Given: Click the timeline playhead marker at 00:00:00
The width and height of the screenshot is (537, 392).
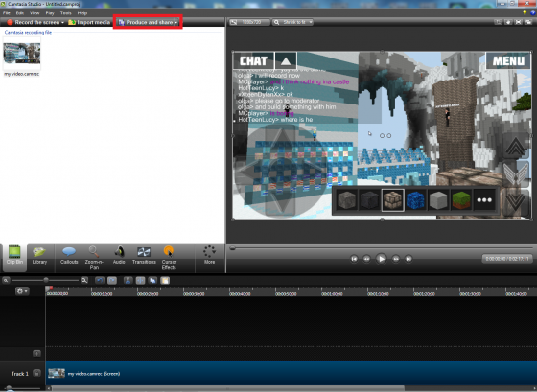Looking at the screenshot, I should click(x=49, y=288).
